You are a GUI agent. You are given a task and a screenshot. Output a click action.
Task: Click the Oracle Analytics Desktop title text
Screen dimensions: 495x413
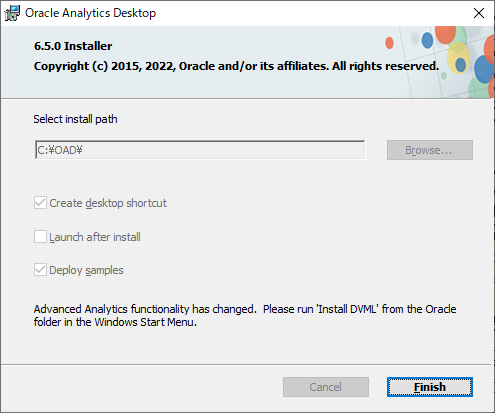click(x=90, y=13)
